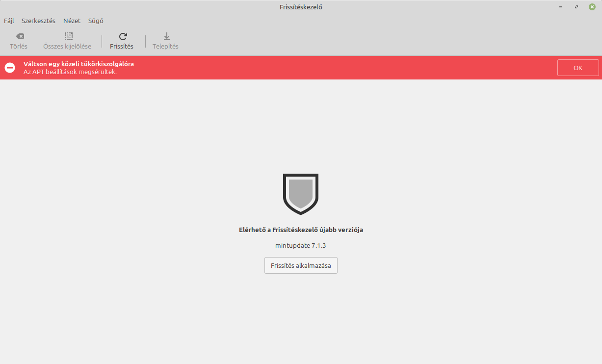The width and height of the screenshot is (602, 364).
Task: Click the red error icon in the banner
Action: point(10,68)
